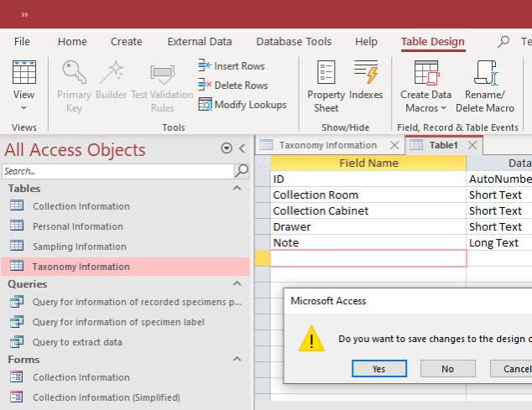Open the Indexes window
This screenshot has width=532, height=410.
[x=366, y=80]
